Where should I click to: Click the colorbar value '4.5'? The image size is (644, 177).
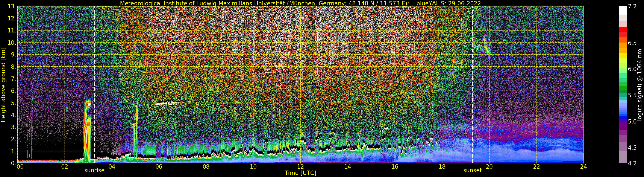[632, 147]
